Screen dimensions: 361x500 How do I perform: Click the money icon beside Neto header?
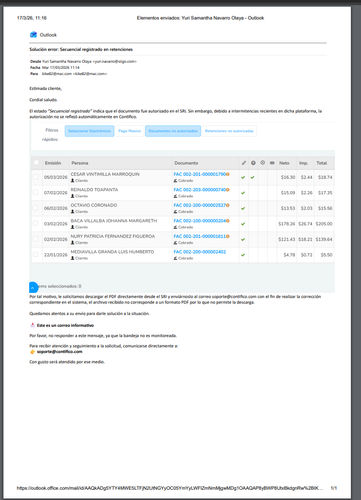click(x=272, y=163)
